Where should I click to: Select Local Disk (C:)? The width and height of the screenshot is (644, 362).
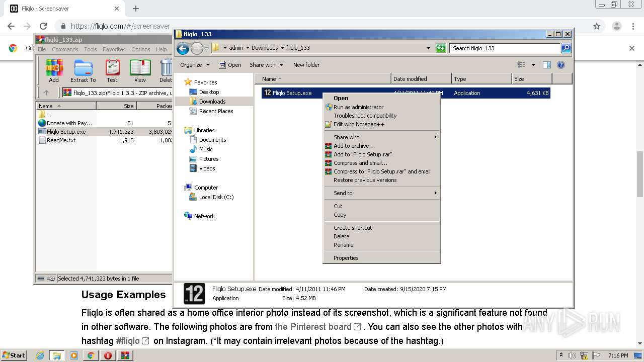tap(216, 197)
